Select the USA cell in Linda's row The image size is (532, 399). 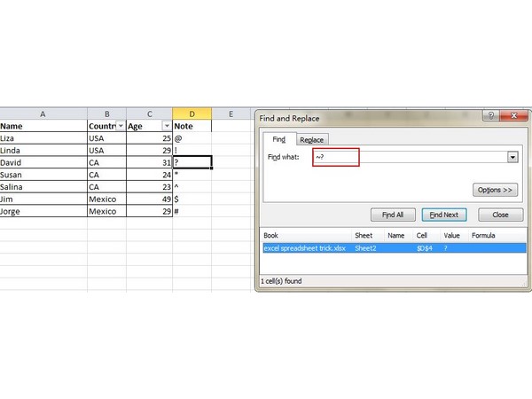(x=107, y=151)
